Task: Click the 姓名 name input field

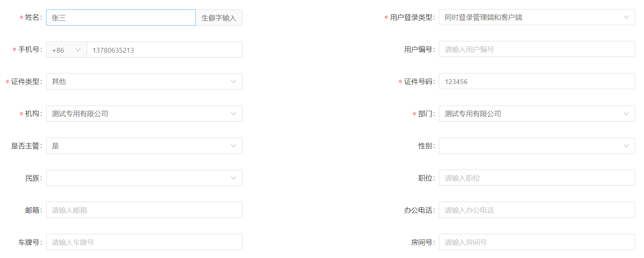Action: [121, 18]
